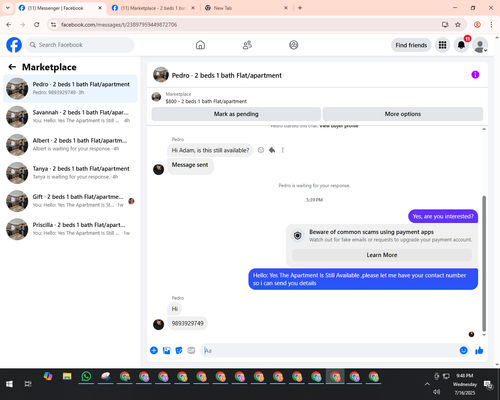
Task: View site information icon in address bar
Action: point(53,25)
